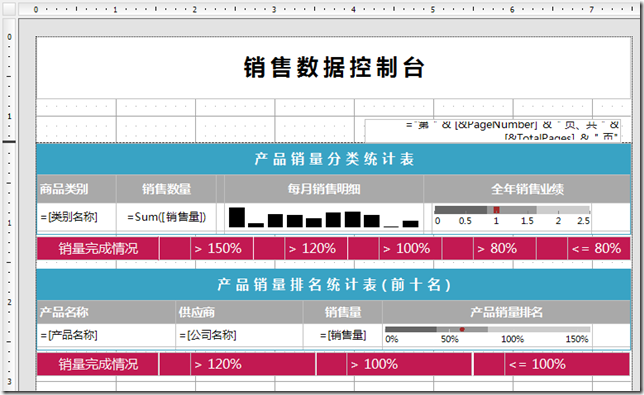The width and height of the screenshot is (644, 395).
Task: Select the <= 80% legend cell
Action: 598,248
